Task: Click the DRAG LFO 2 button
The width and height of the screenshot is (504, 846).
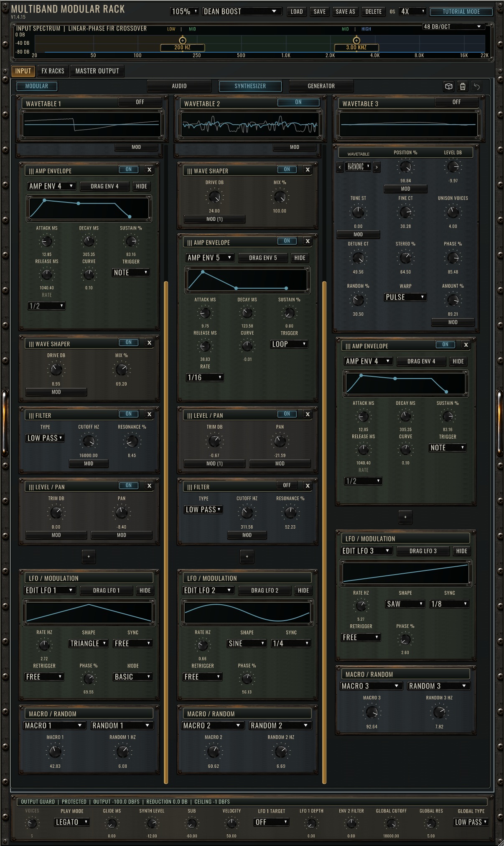Action: [x=265, y=590]
